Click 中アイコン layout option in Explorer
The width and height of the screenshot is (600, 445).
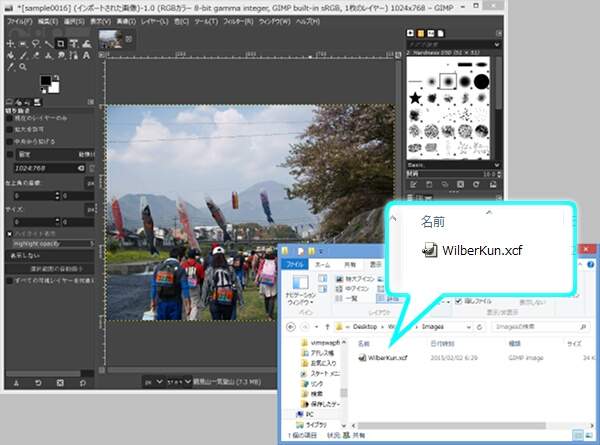coord(352,289)
